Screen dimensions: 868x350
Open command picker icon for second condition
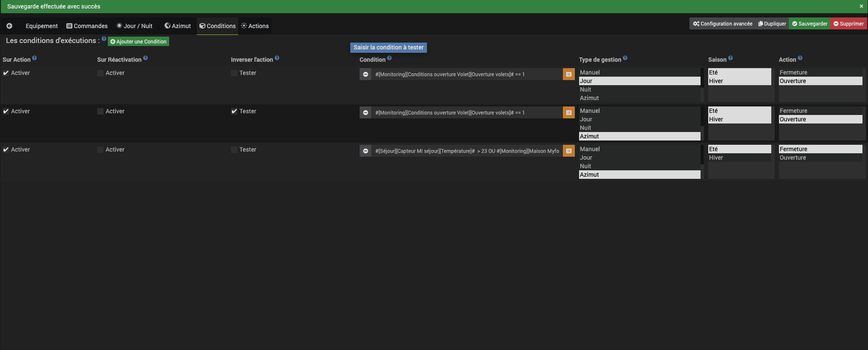[x=569, y=112]
